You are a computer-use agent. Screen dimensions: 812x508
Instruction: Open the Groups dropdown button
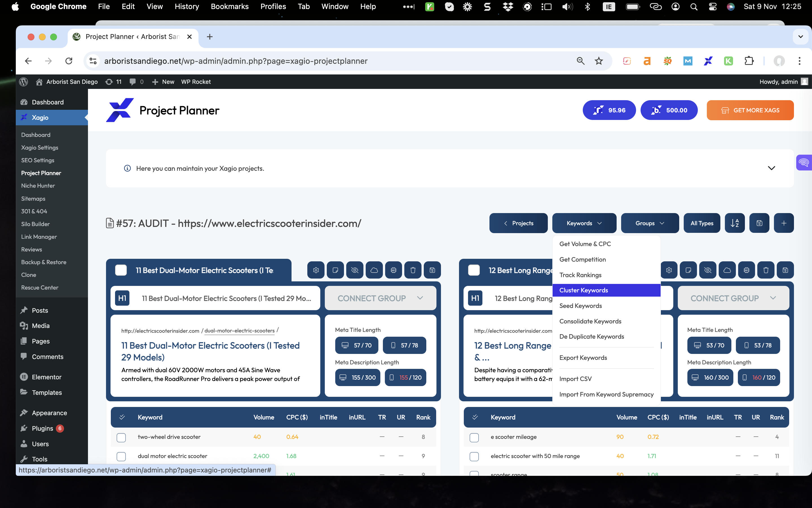coord(650,223)
